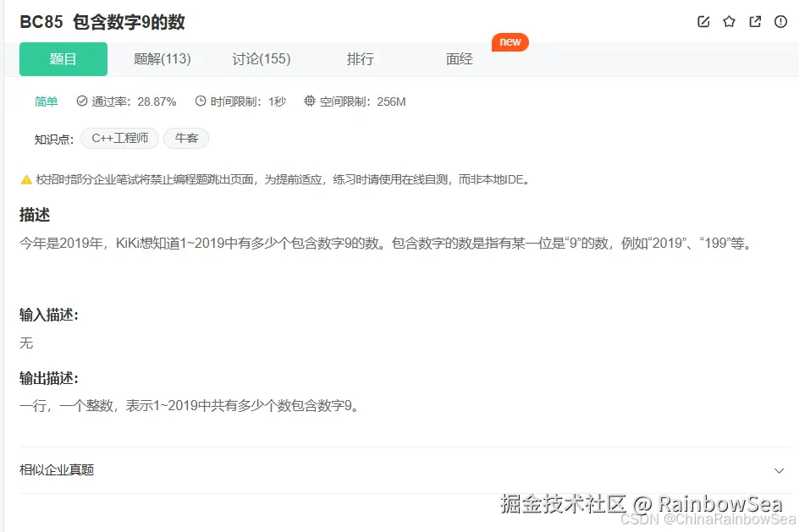The width and height of the screenshot is (799, 532).
Task: Click the external share icon top right
Action: (754, 22)
